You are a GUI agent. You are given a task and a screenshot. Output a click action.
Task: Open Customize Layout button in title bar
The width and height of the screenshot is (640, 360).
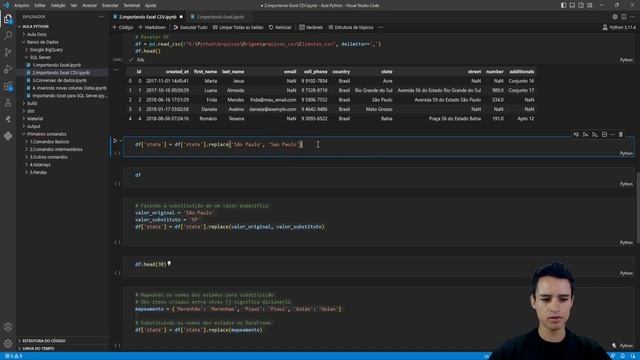(x=590, y=5)
